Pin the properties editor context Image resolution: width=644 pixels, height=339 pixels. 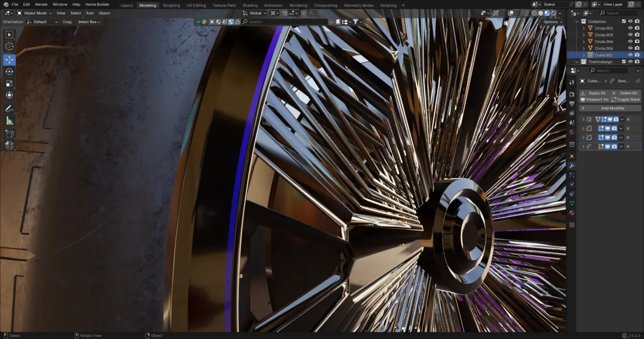(x=638, y=81)
